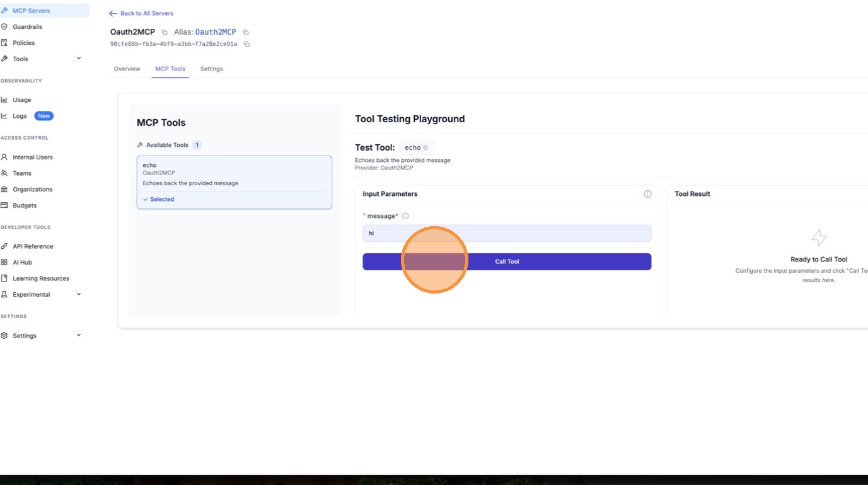Click the "Provider: Oauth2MCP" line
This screenshot has height=485, width=868.
coord(384,168)
